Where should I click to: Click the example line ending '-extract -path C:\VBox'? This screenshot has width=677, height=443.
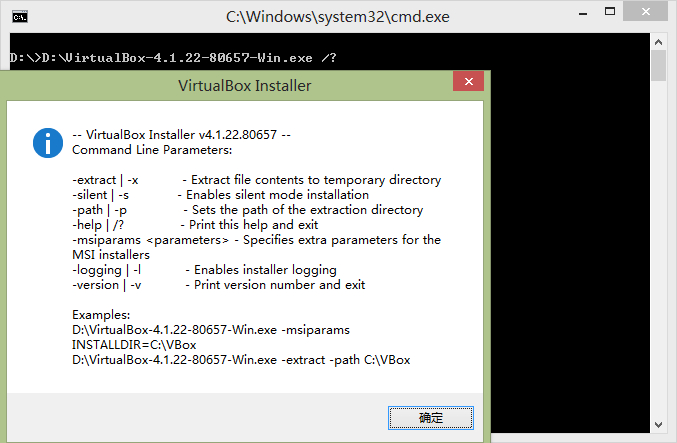coord(241,360)
